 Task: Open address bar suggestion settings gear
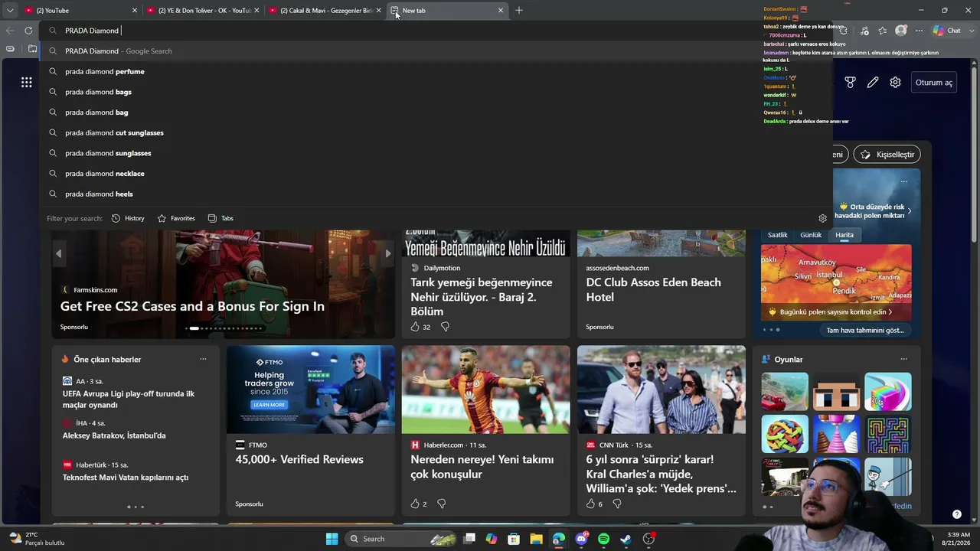pos(822,218)
